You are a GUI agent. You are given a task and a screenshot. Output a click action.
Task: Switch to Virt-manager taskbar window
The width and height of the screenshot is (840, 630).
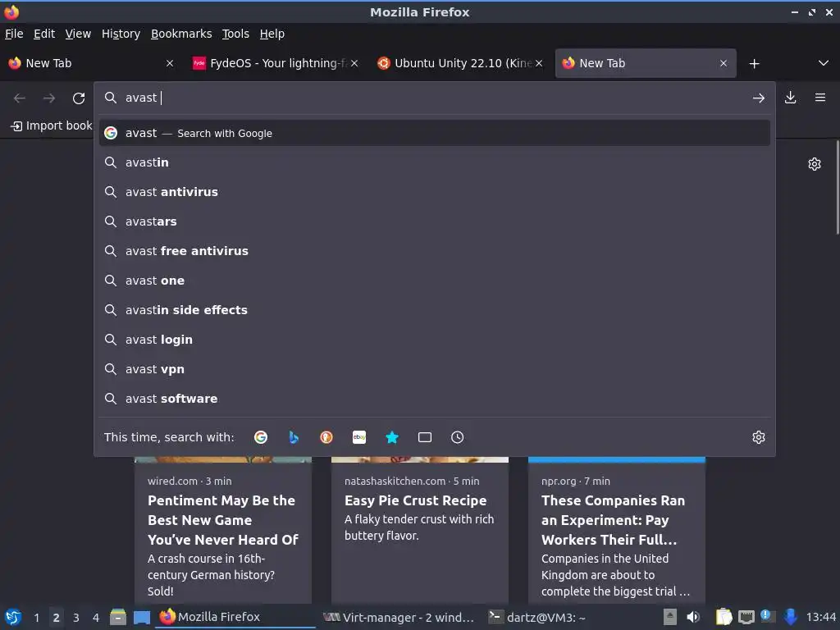click(x=399, y=617)
